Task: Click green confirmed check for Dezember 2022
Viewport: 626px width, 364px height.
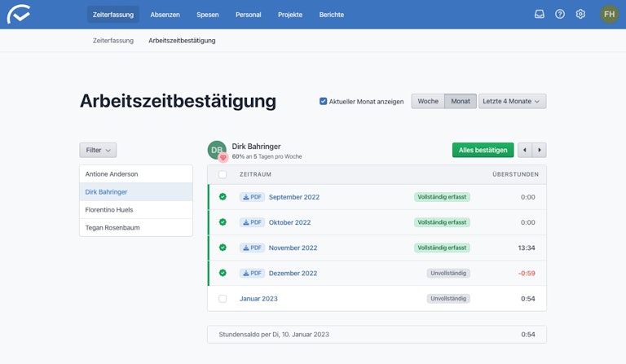Action: (x=223, y=273)
